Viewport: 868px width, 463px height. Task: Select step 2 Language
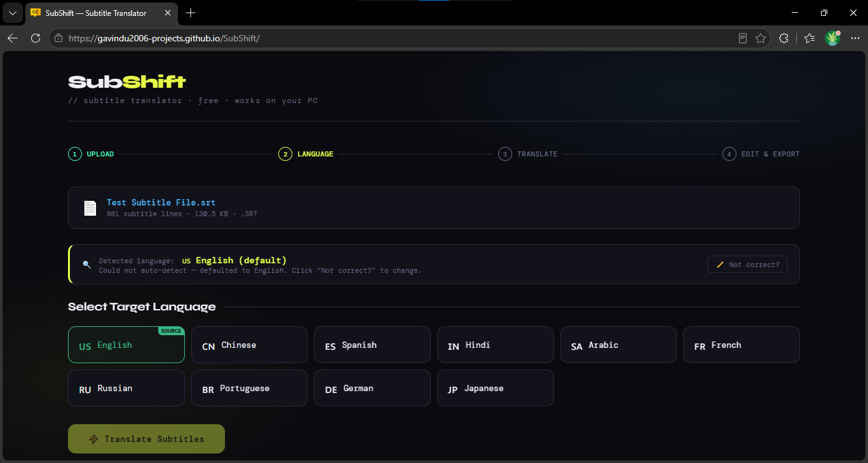tap(306, 154)
